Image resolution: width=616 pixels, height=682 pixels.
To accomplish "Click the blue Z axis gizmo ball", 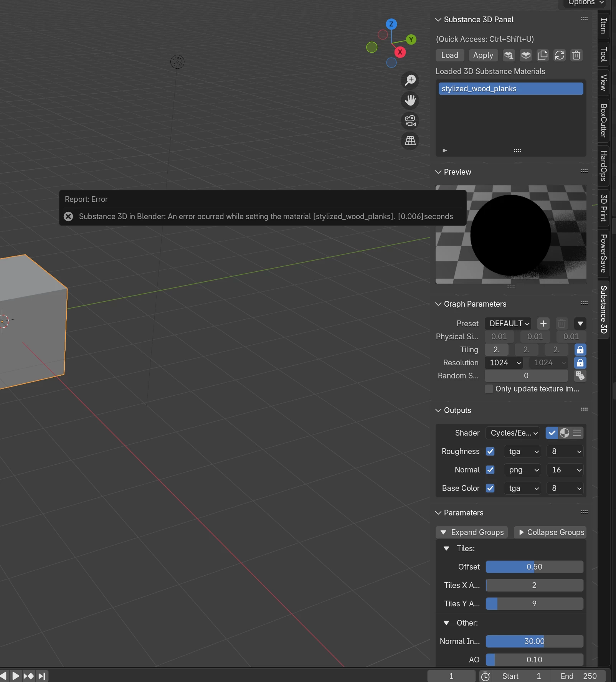I will [391, 24].
